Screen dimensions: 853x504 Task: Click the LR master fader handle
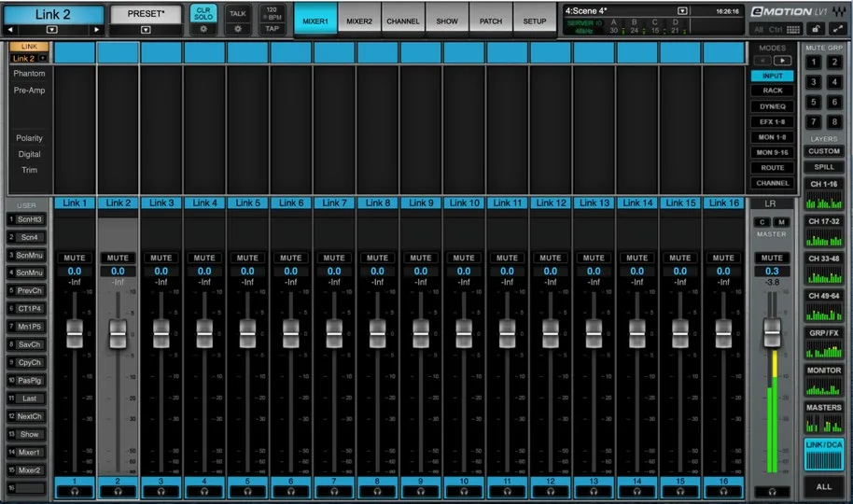(x=772, y=332)
